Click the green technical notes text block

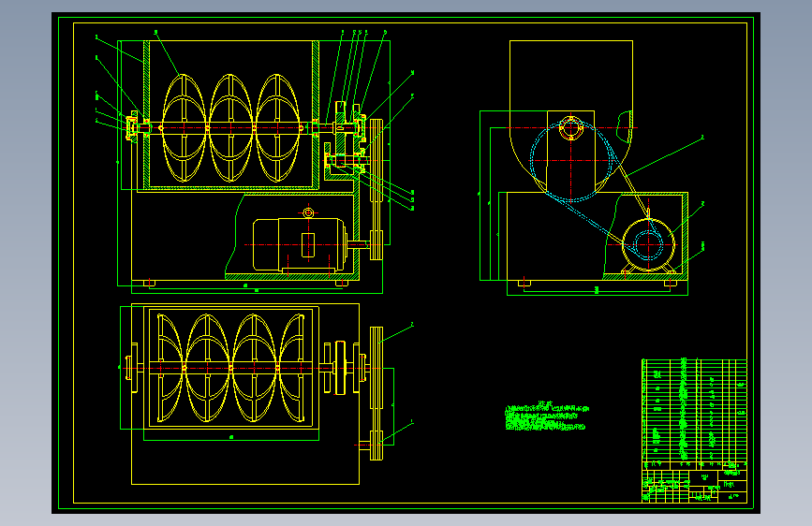(547, 416)
